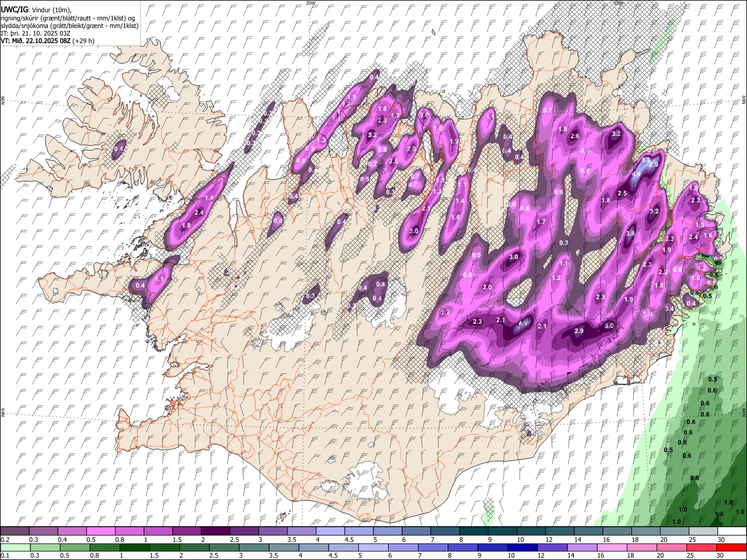
Task: Select the dark teal 8–9 snow legend swatch
Action: (x=474, y=531)
